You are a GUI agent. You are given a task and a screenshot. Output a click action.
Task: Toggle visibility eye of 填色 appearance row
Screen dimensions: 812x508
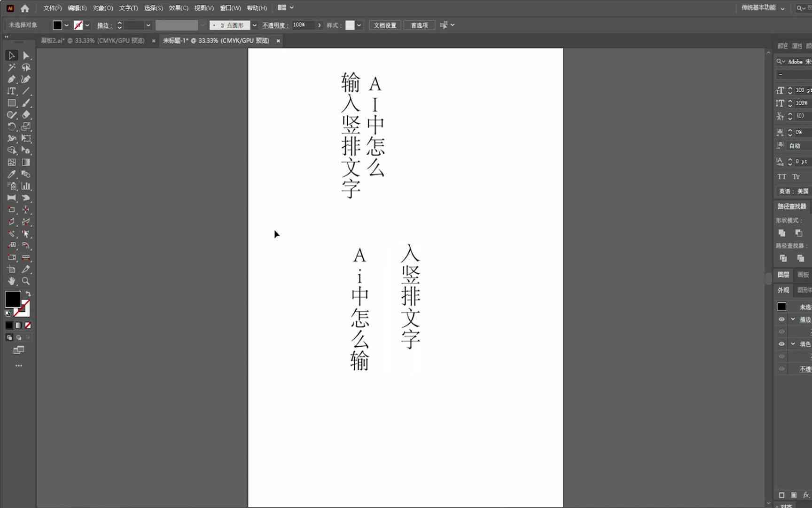coord(781,344)
